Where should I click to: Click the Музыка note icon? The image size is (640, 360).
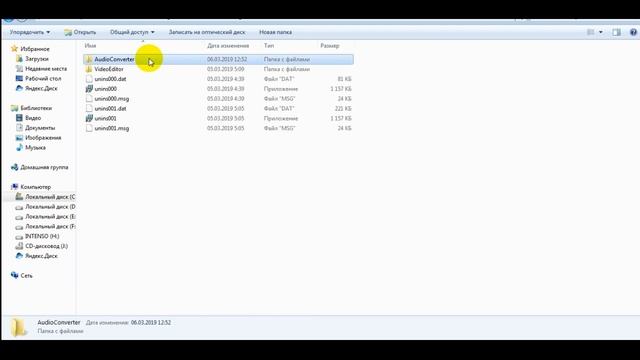19,147
